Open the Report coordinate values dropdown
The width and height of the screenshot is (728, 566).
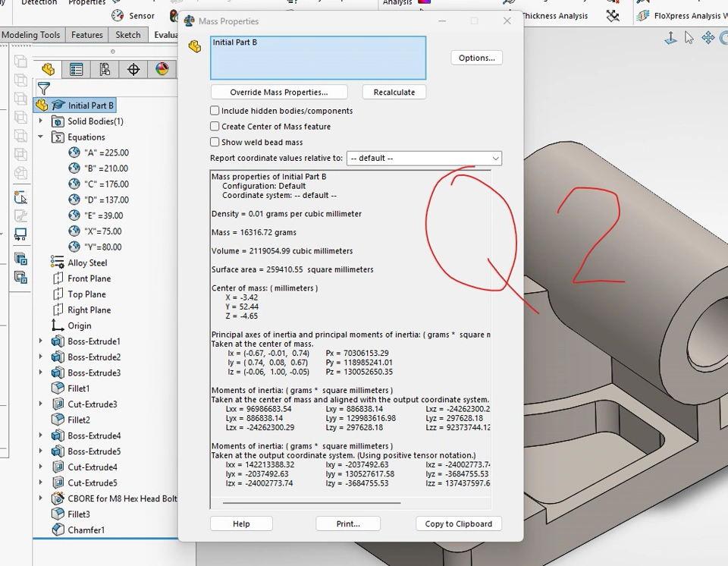pyautogui.click(x=424, y=158)
